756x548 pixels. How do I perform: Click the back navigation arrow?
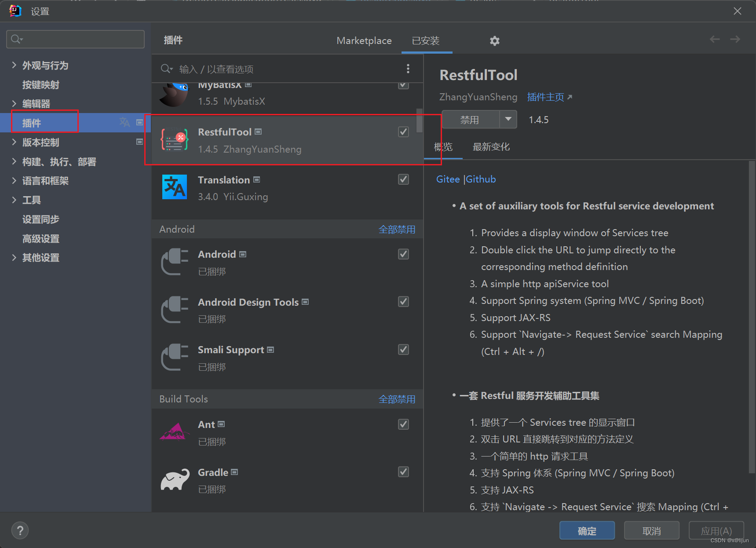[714, 39]
